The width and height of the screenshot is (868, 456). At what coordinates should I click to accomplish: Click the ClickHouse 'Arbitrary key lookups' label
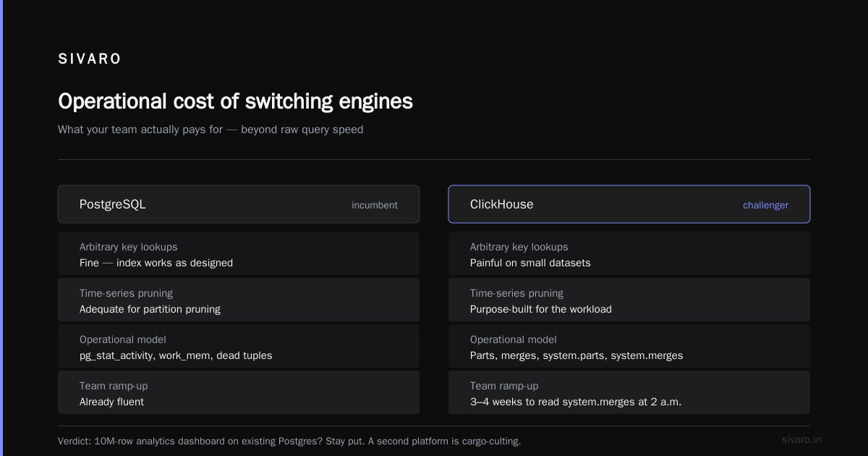(519, 247)
